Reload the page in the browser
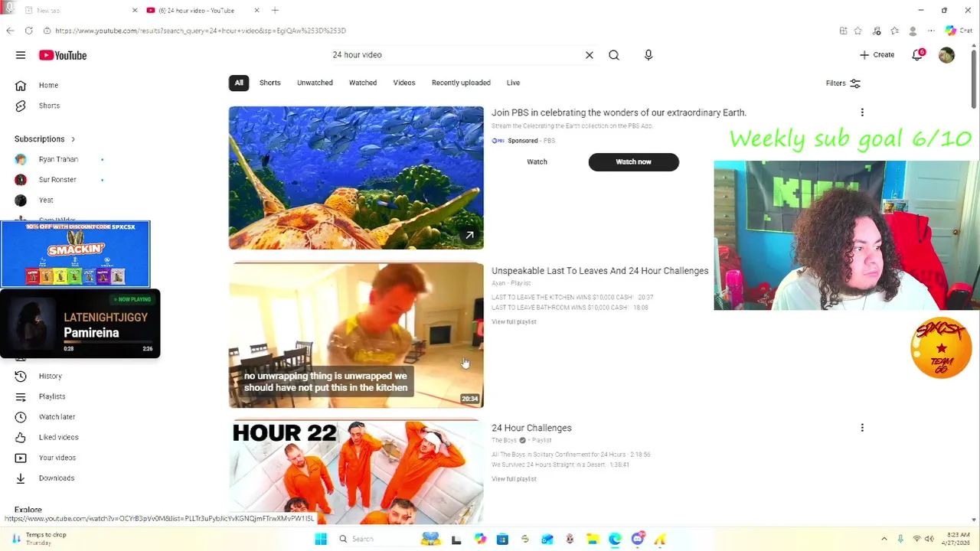The height and width of the screenshot is (551, 980). pos(28,31)
